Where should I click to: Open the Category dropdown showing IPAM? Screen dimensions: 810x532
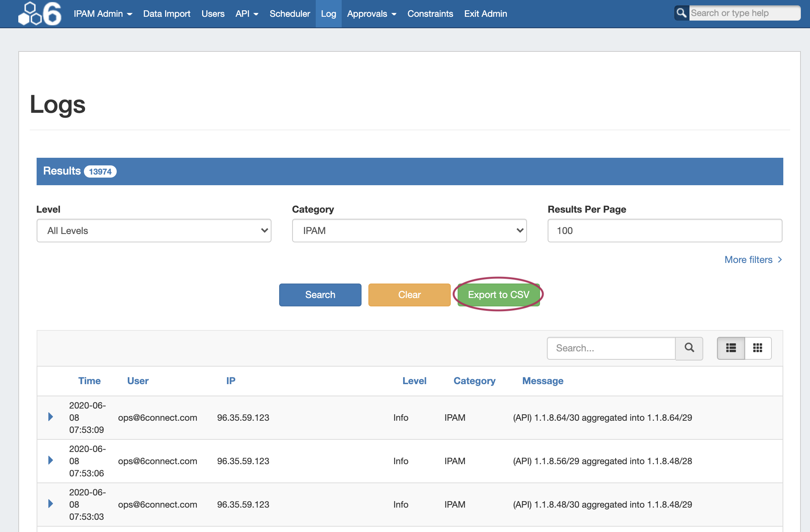409,231
